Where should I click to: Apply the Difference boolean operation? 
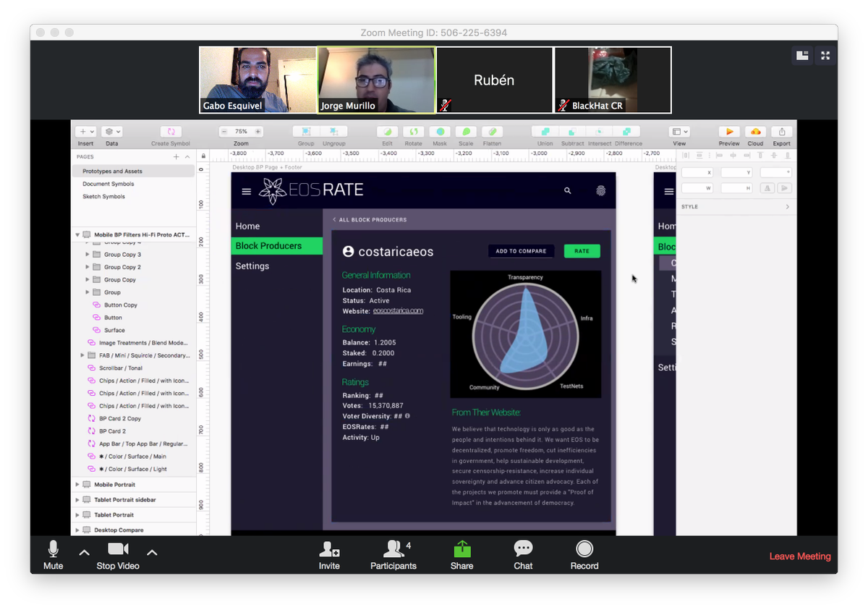tap(626, 132)
